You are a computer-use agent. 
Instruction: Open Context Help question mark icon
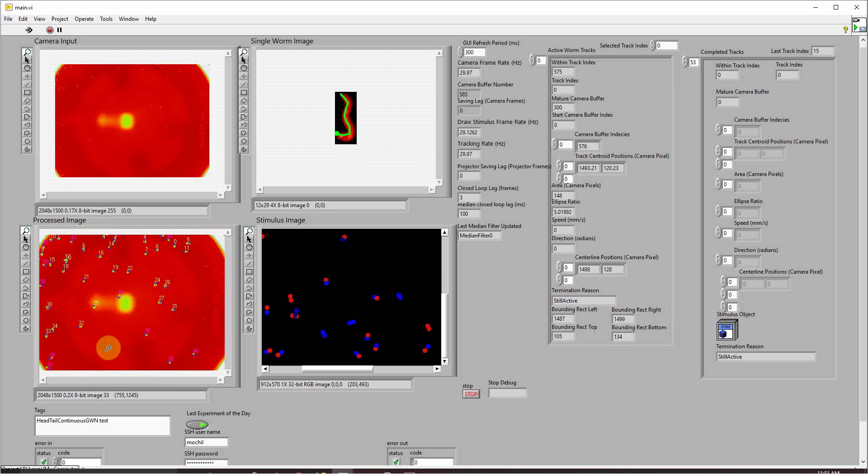point(845,29)
